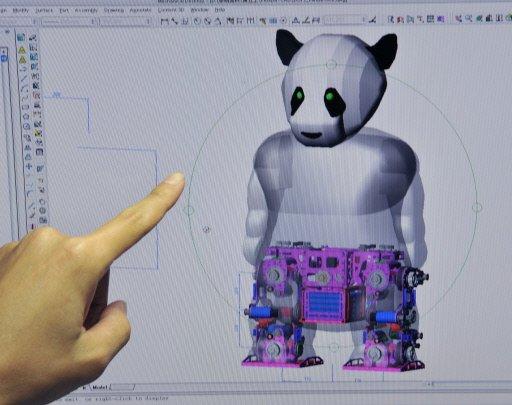Click the blue document icon atop the left toolbar
Viewport: 512px width, 405px height.
pyautogui.click(x=21, y=37)
